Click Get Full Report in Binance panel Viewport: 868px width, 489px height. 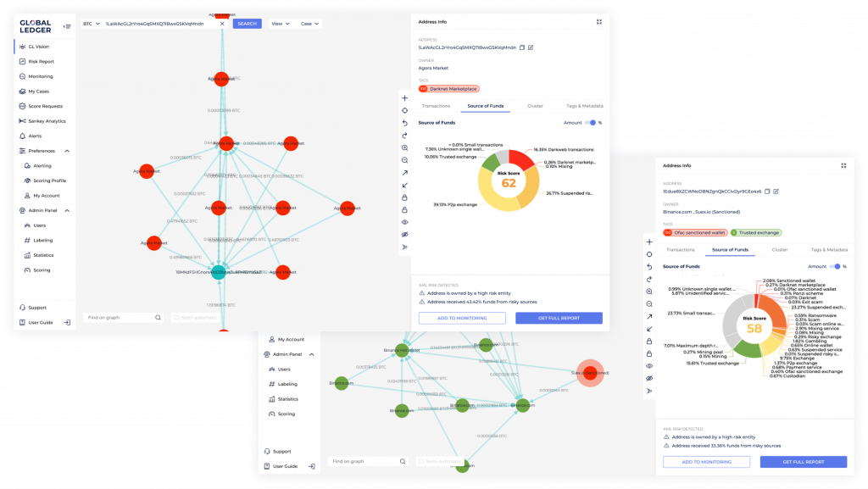(804, 462)
